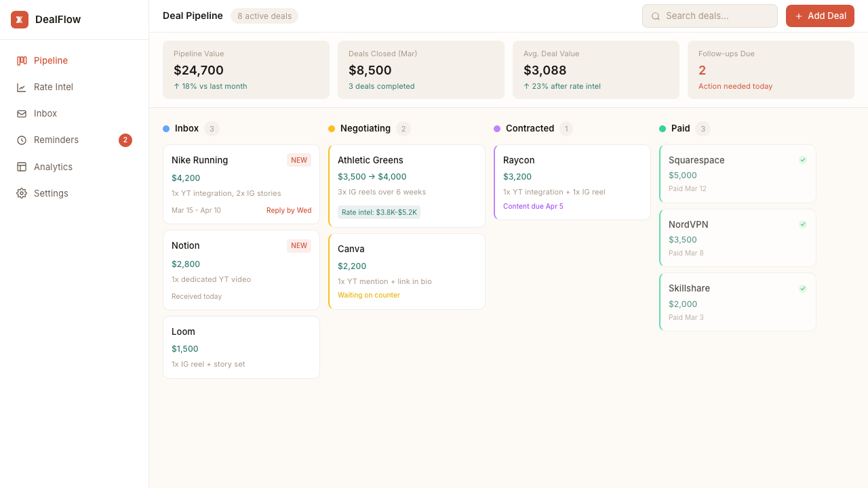Image resolution: width=868 pixels, height=488 pixels.
Task: Switch to the Analytics label
Action: pos(53,167)
